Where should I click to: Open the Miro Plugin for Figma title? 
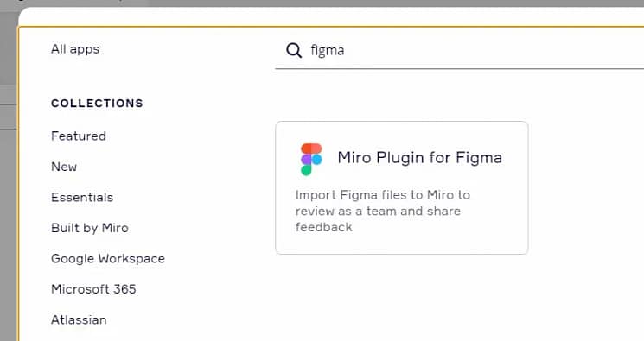(x=420, y=158)
